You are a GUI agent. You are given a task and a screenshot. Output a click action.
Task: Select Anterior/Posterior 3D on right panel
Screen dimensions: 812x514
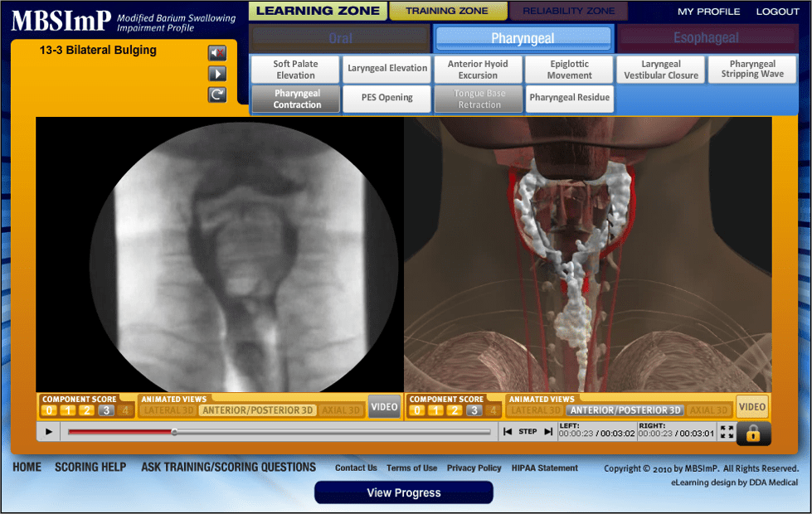(625, 410)
